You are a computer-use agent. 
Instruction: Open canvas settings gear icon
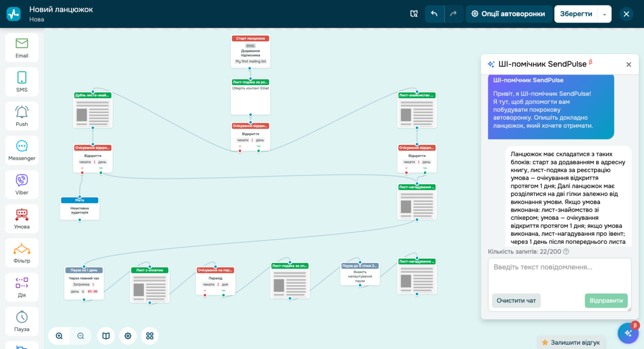pos(128,336)
